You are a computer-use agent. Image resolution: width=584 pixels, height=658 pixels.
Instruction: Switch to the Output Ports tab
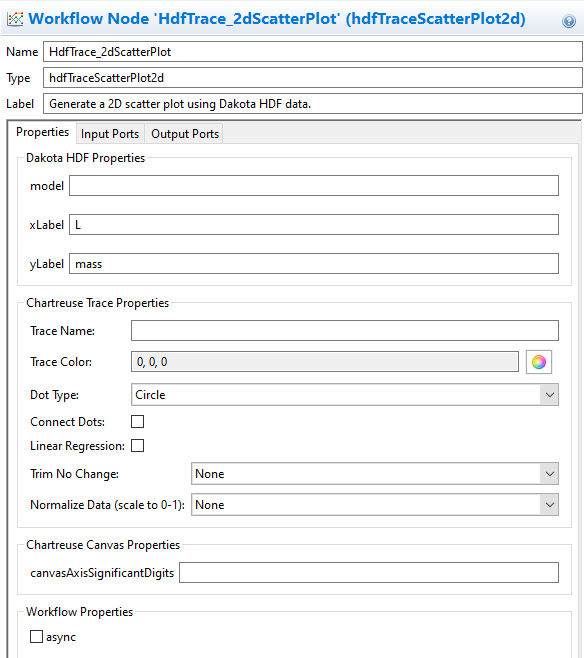click(185, 134)
